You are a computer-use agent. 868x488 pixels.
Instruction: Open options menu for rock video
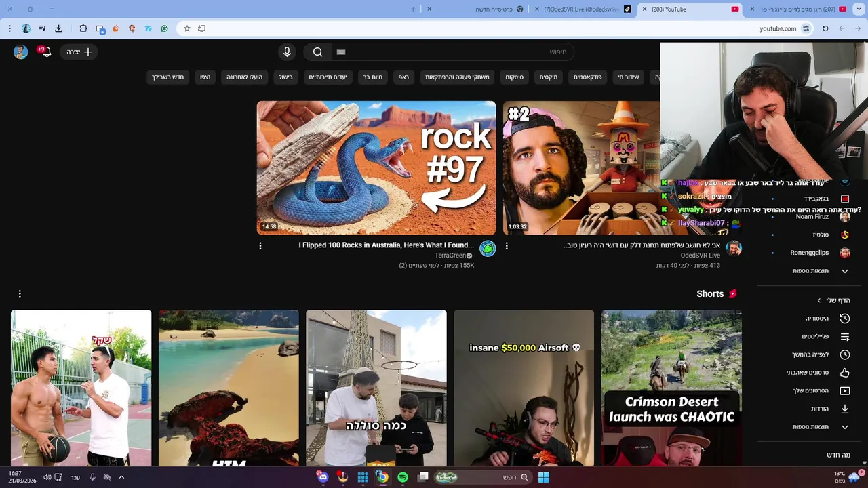[260, 246]
